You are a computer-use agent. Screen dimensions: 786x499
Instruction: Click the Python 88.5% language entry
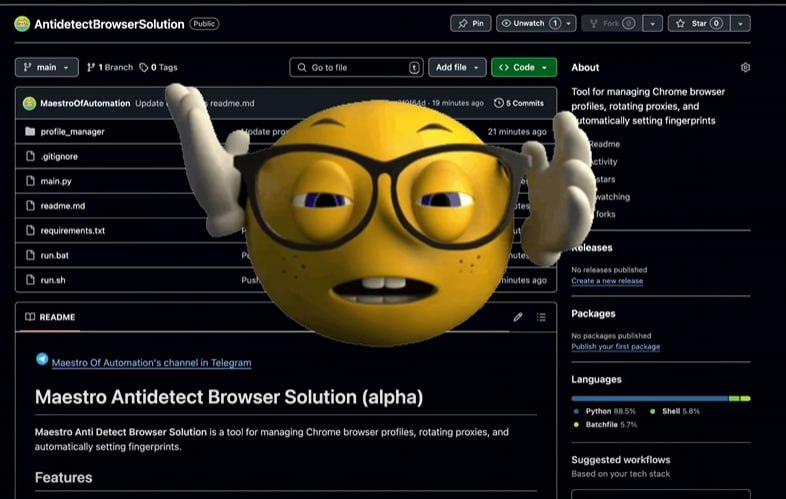pyautogui.click(x=605, y=411)
